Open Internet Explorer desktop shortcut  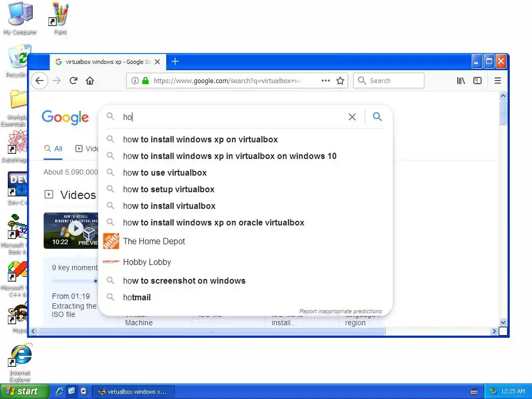click(x=20, y=363)
